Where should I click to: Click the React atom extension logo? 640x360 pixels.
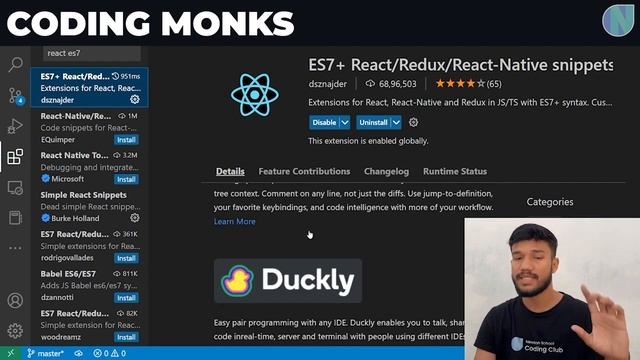[x=255, y=95]
